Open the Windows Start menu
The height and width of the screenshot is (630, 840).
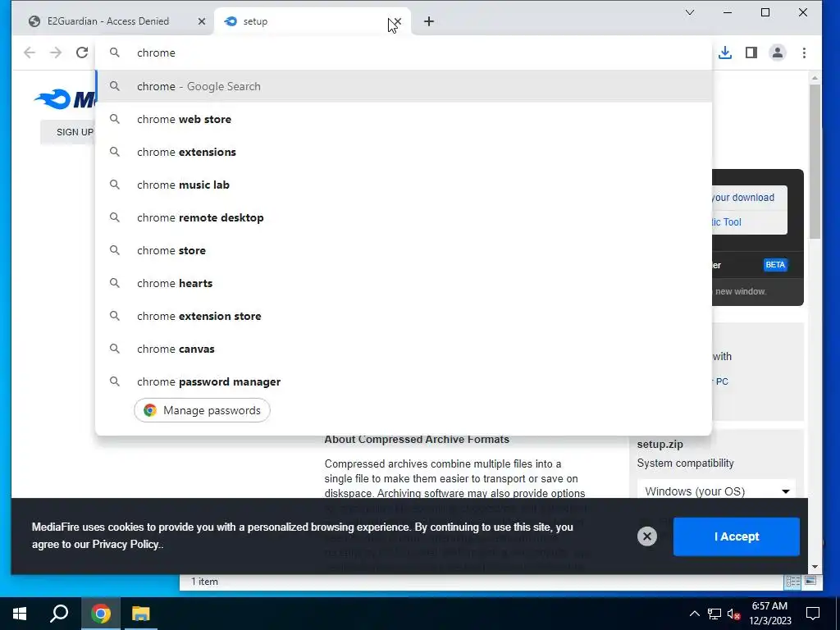coord(20,614)
